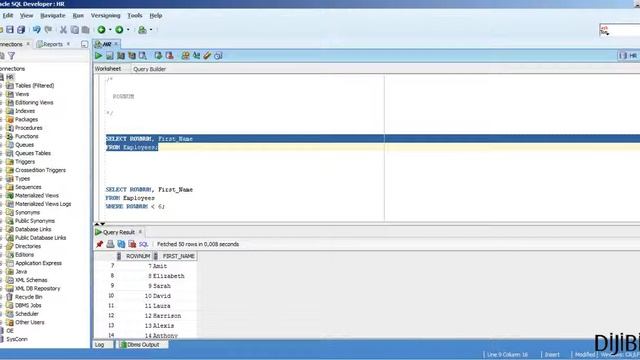Click the SQL link in Query Result toolbar
Screen dimensions: 640x360
pyautogui.click(x=143, y=244)
